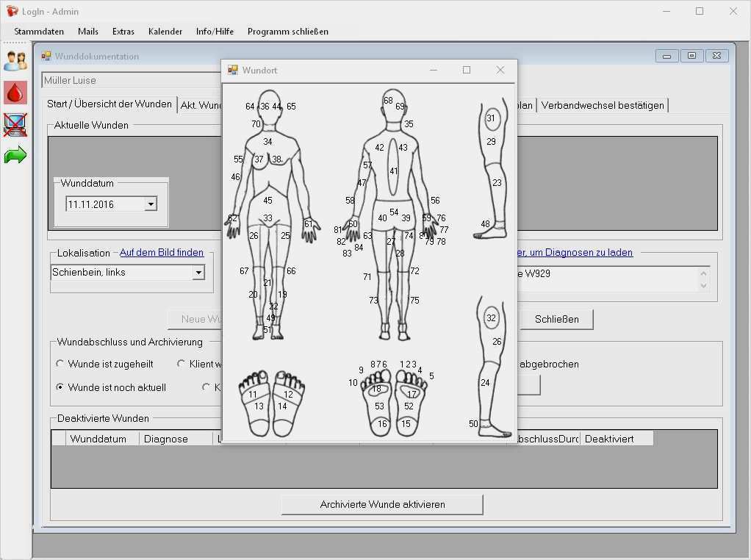Screen dimensions: 751x560
Task: Click the Auf dem Bild finden link
Action: [x=162, y=253]
